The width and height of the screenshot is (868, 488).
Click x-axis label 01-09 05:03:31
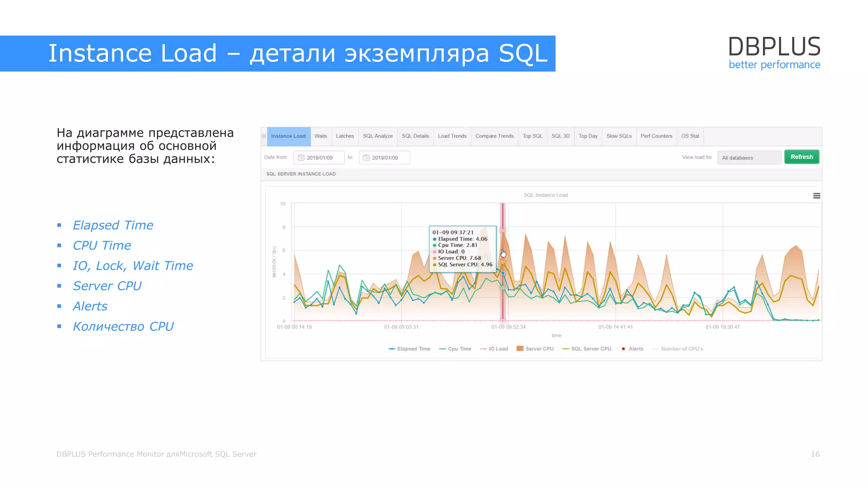[x=401, y=327]
